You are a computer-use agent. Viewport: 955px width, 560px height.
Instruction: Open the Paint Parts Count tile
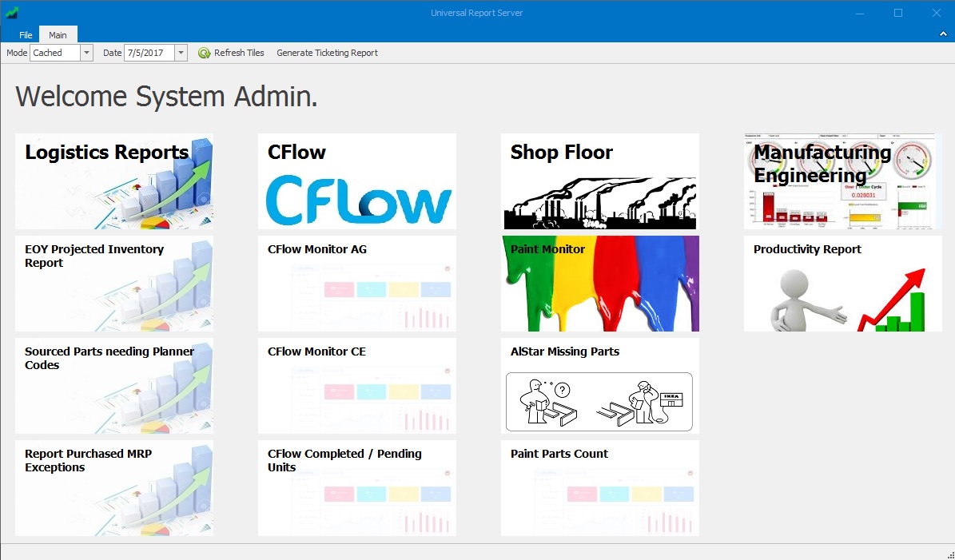point(600,488)
